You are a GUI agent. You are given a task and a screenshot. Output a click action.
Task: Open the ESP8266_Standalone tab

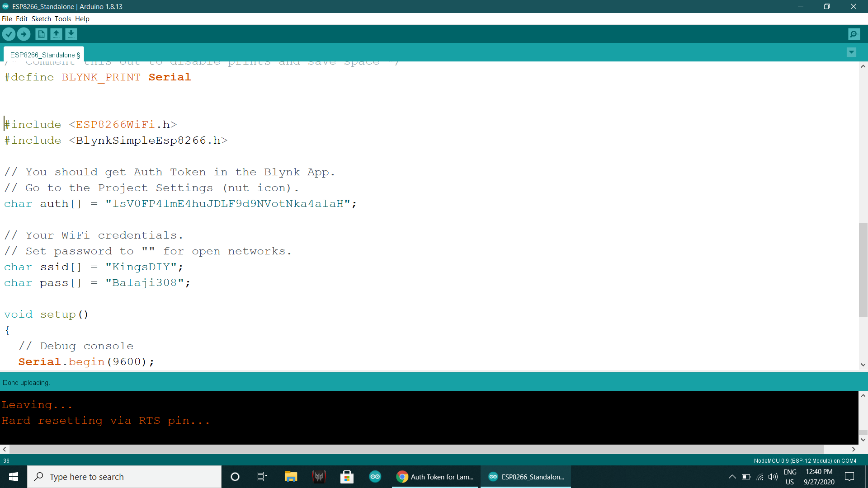(45, 54)
